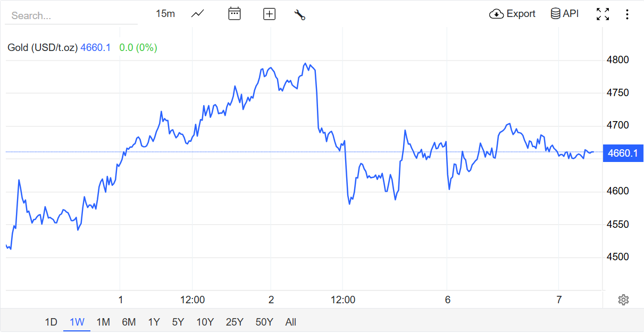644x333 pixels.
Task: Click the Gold (USD/t.oz) series label
Action: coord(43,48)
